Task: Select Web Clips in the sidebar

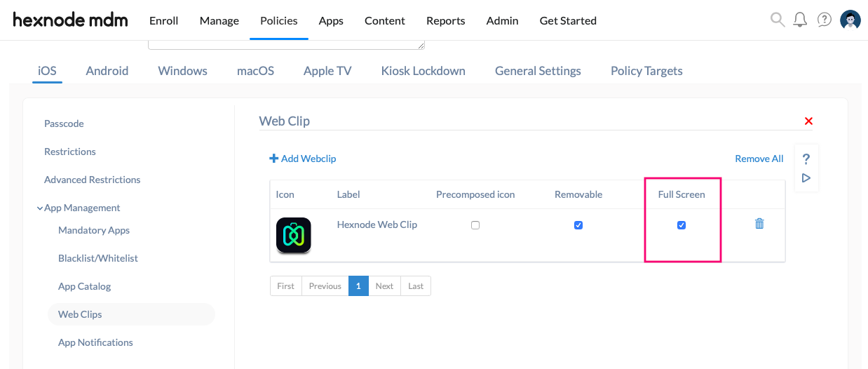Action: pos(131,314)
